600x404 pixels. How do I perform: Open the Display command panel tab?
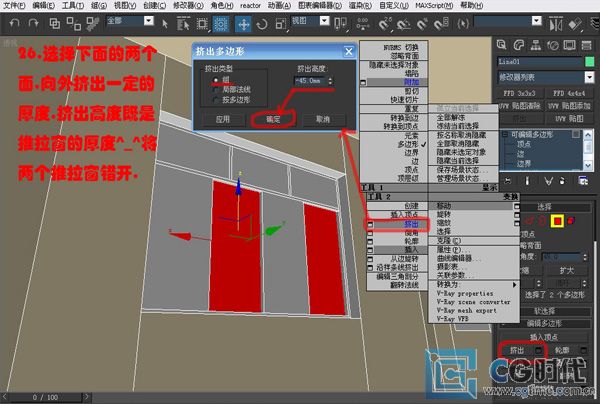tap(569, 45)
